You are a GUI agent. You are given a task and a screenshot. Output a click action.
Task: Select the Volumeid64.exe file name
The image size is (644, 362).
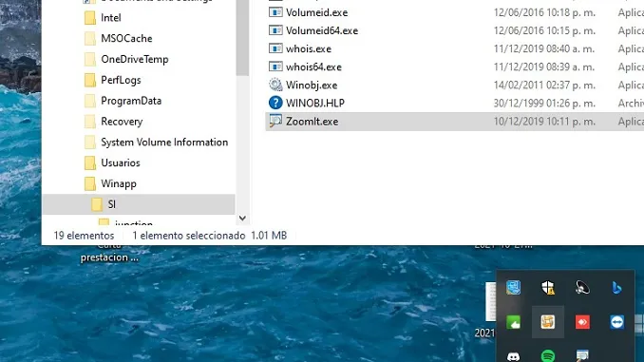tap(322, 30)
